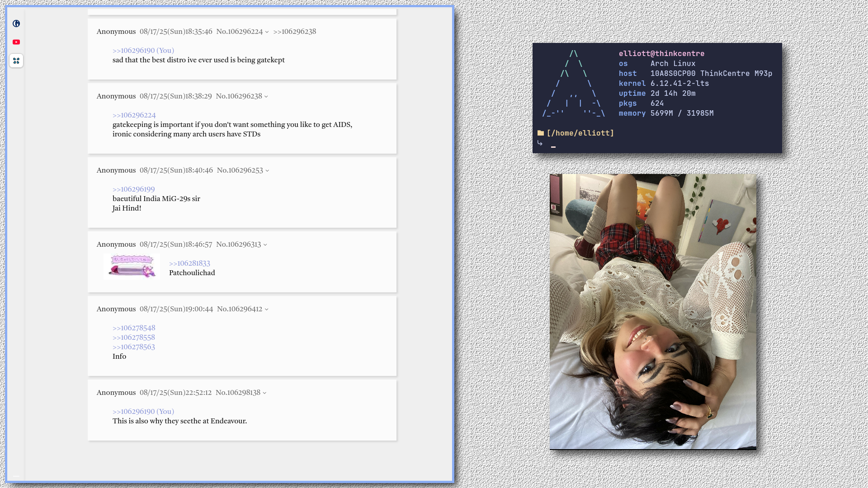Switch to The Guardian sidebar tab
868x488 pixels.
pos(16,23)
